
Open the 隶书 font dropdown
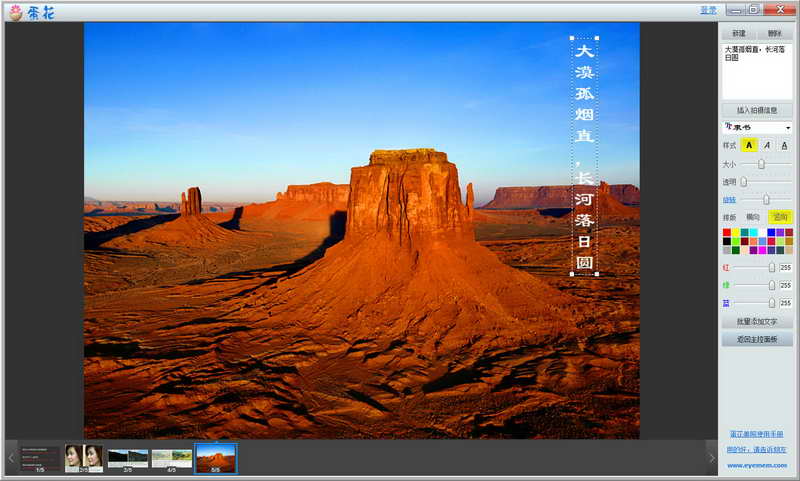pos(757,127)
